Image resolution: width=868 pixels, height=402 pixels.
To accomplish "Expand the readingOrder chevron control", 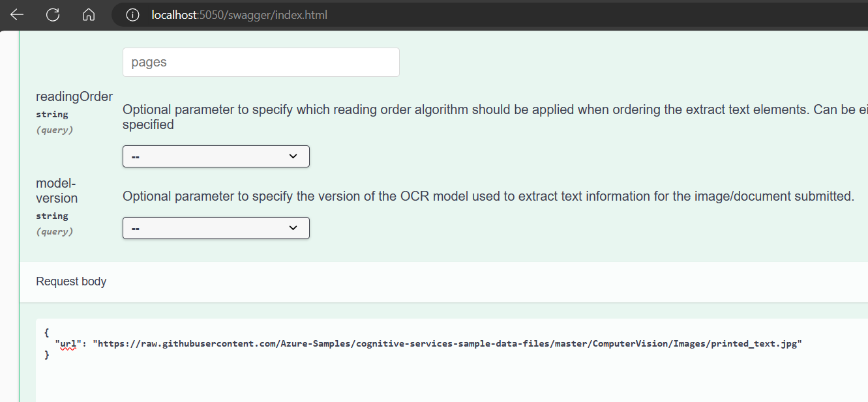I will 294,156.
